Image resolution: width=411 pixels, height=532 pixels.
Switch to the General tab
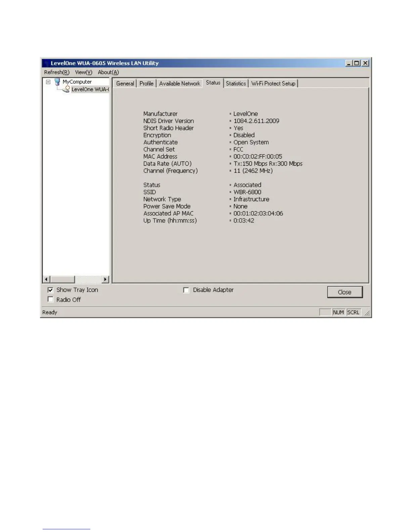tap(125, 84)
